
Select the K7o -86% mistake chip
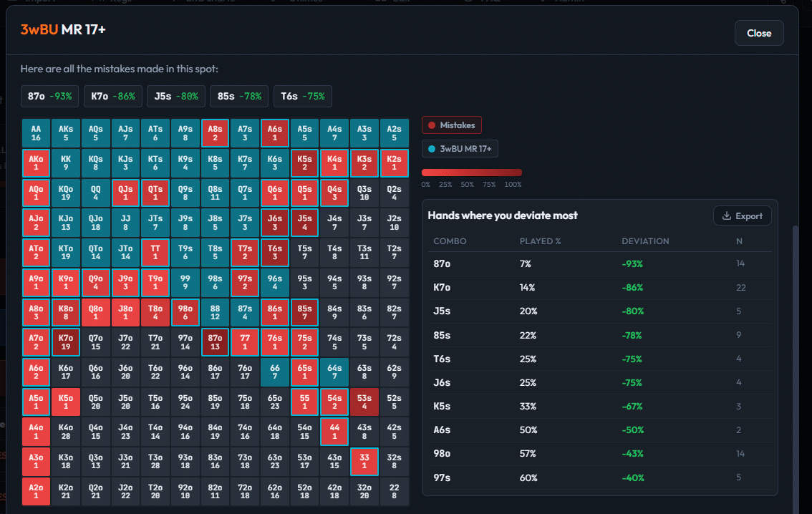[113, 96]
